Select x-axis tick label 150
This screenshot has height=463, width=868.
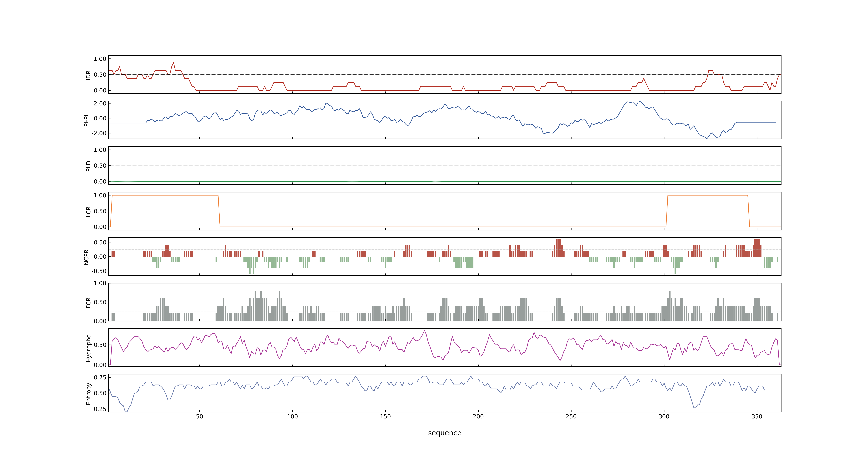coord(386,416)
